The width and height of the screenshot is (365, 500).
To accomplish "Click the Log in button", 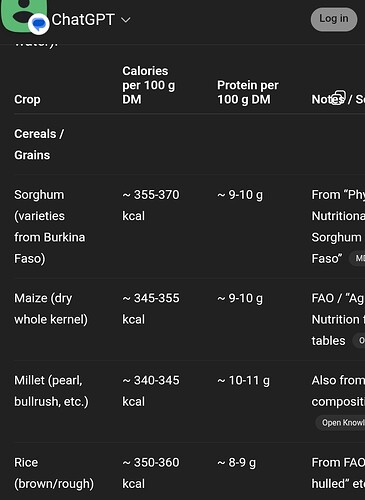I will point(334,19).
